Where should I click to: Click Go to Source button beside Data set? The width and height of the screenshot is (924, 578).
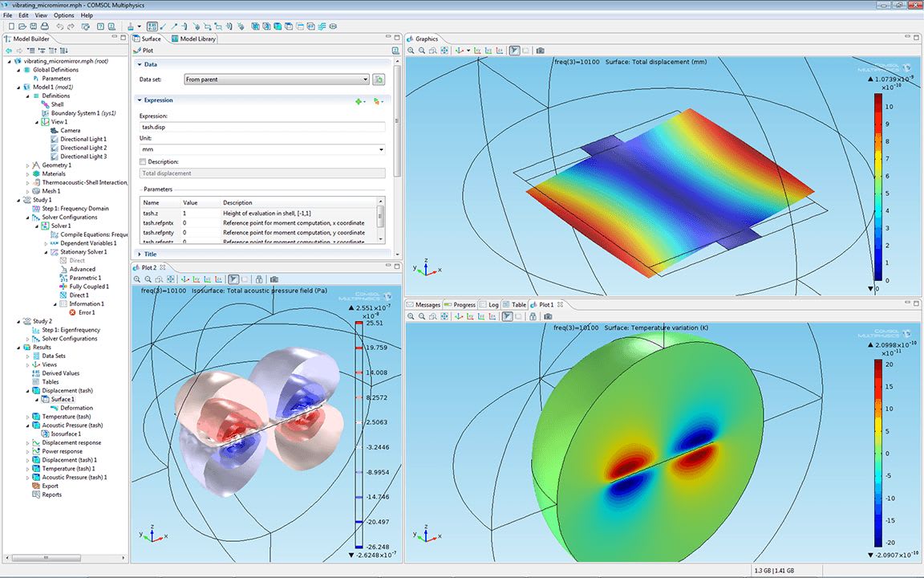point(379,79)
